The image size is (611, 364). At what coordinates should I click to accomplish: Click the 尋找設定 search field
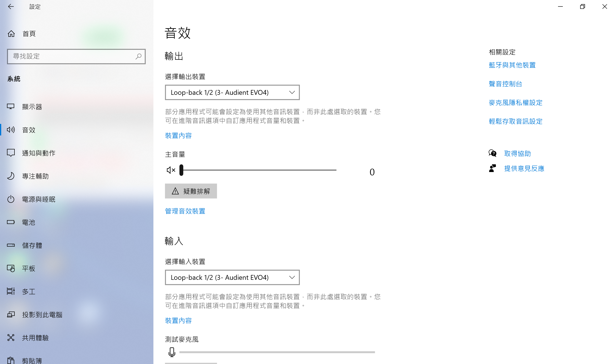pyautogui.click(x=76, y=56)
